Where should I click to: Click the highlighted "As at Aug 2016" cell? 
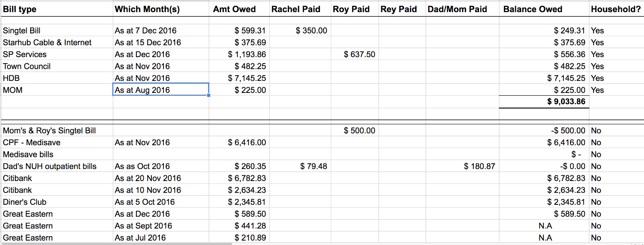161,90
